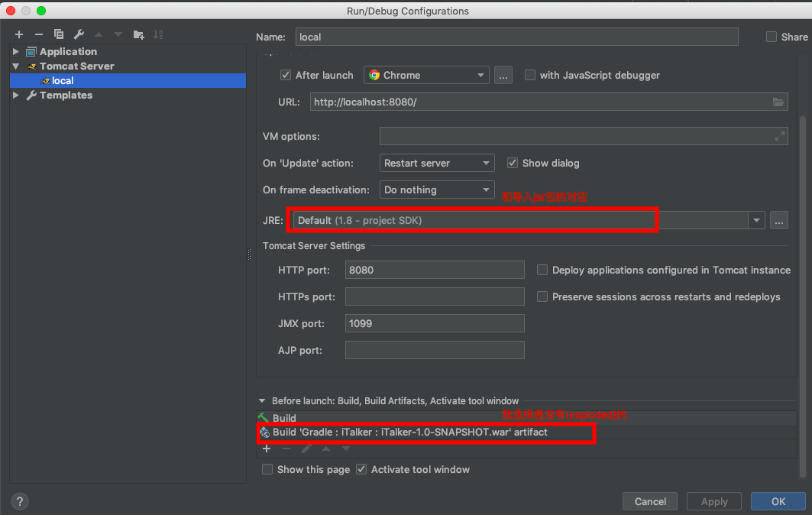The width and height of the screenshot is (812, 515).
Task: Click the HTTPs port field
Action: [435, 297]
